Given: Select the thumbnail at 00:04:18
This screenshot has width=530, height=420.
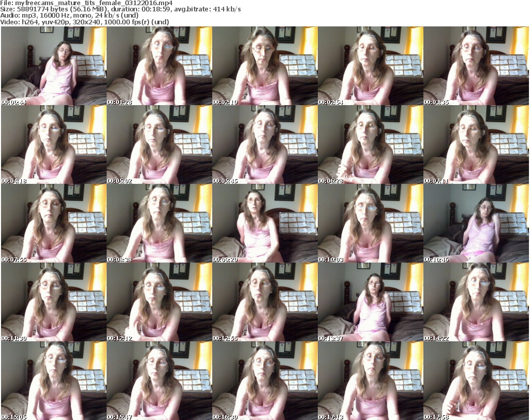Looking at the screenshot, I should point(53,144).
